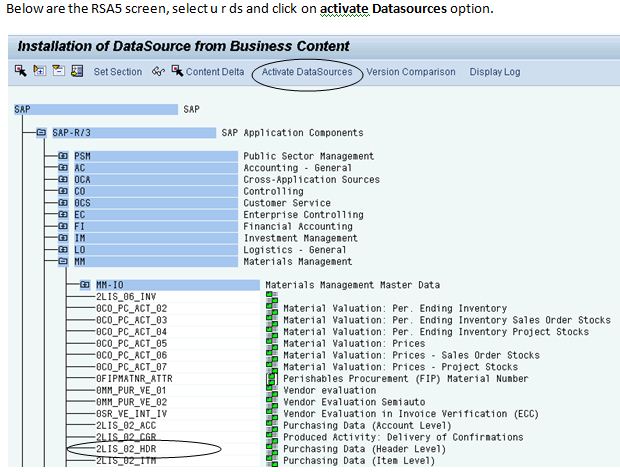Click green icon beside Vendor Evaluation Semiauto
The image size is (620, 472).
272,402
